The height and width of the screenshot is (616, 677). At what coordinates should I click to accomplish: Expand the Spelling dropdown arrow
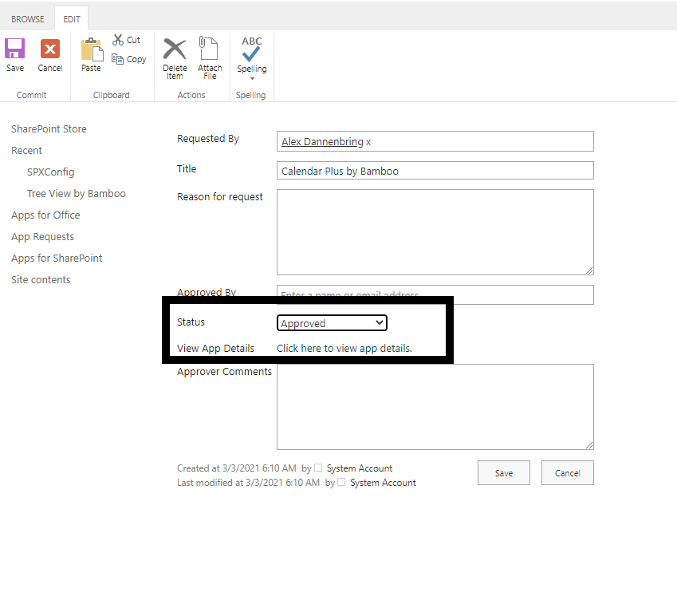click(252, 78)
